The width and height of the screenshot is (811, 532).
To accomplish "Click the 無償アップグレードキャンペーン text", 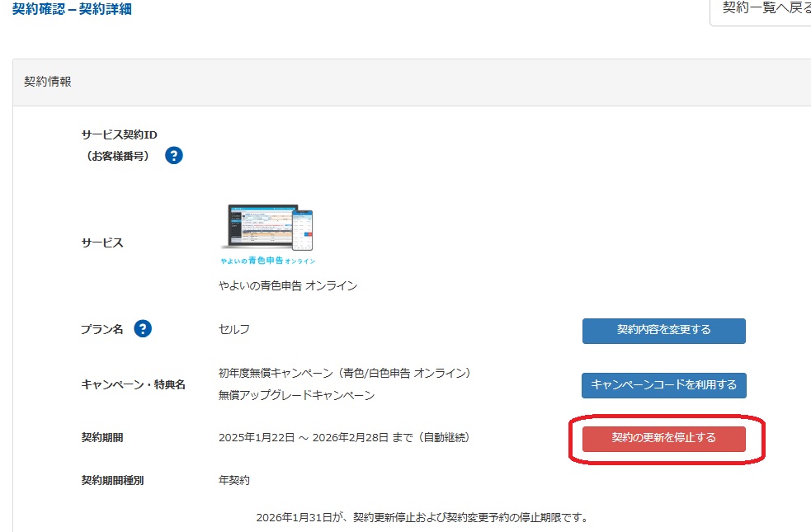I will [x=296, y=395].
